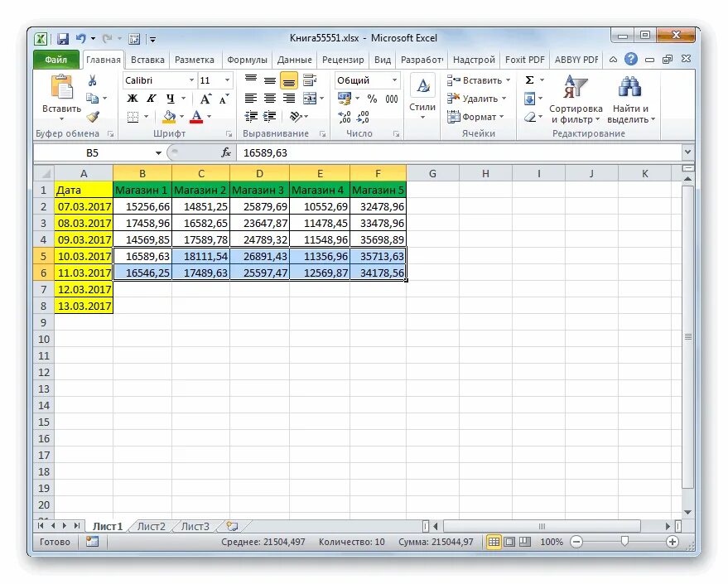Open the Удалить cells delete dropdown arrow
Screen dimensions: 728x584
[504, 99]
